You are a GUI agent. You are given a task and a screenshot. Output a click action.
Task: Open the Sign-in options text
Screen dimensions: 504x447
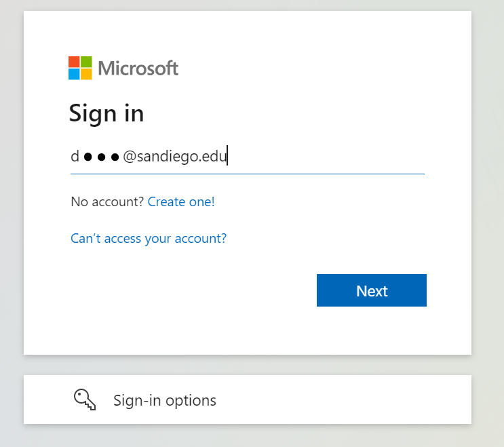coord(165,400)
